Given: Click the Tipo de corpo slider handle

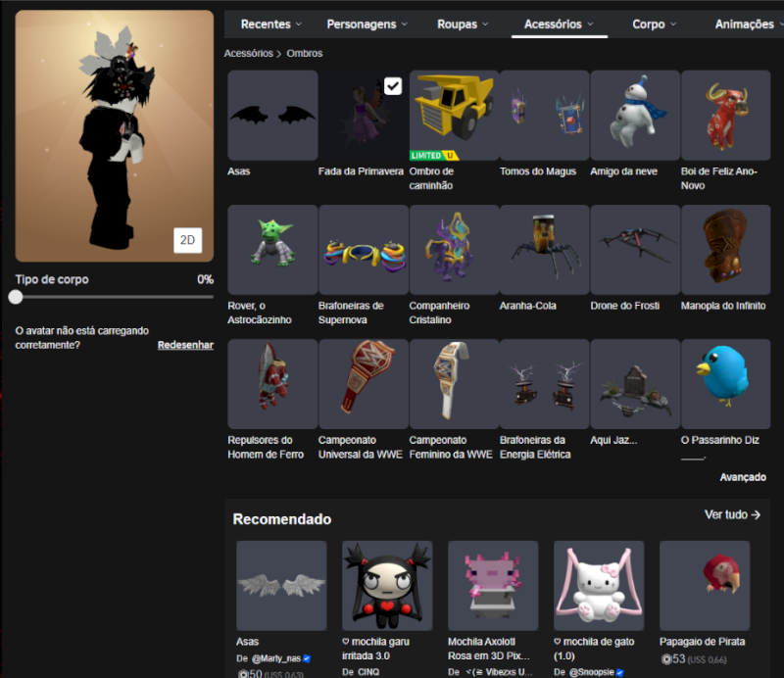Looking at the screenshot, I should click(x=16, y=297).
